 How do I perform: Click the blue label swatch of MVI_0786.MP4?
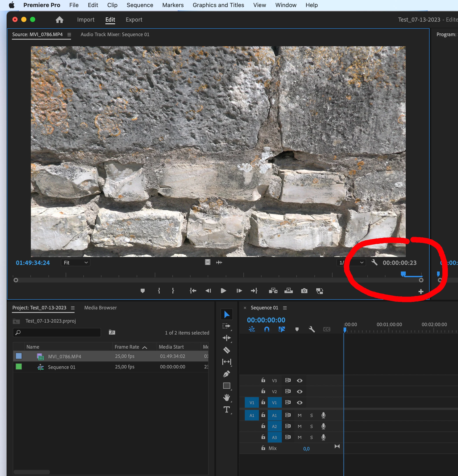click(19, 356)
